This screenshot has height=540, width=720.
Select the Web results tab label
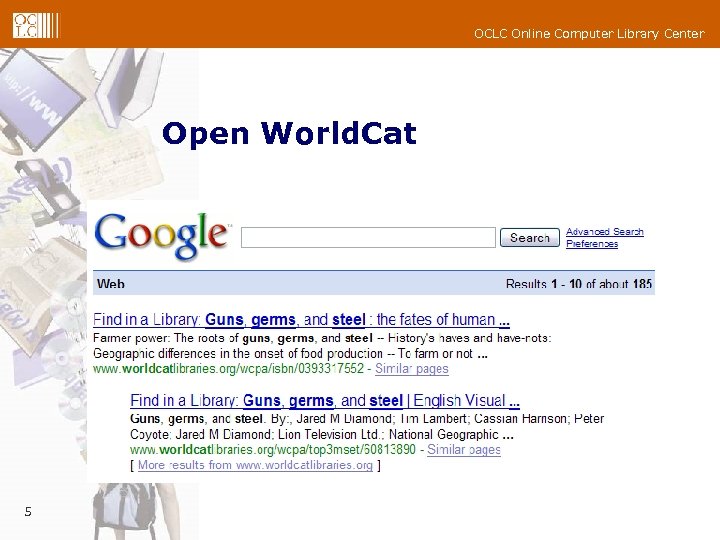point(111,284)
